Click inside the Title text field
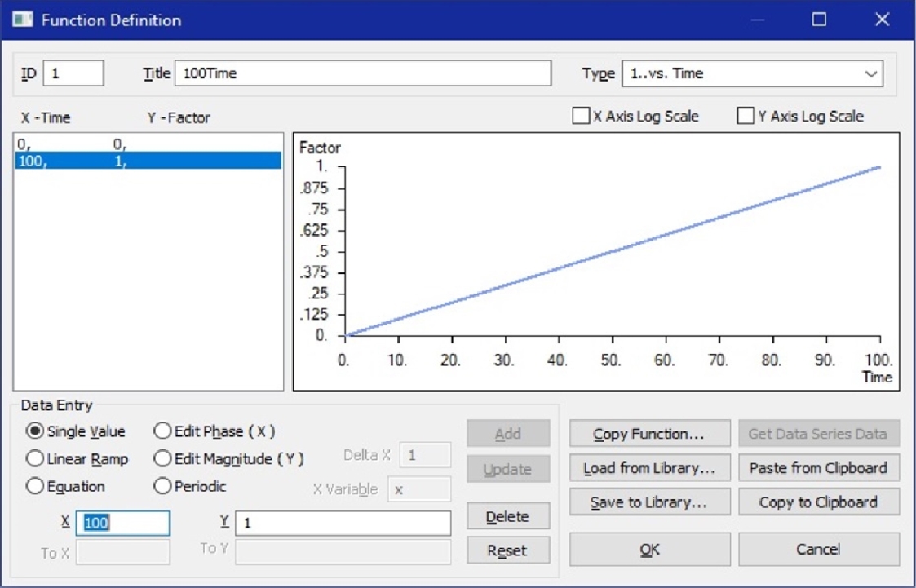This screenshot has width=916, height=588. (363, 73)
